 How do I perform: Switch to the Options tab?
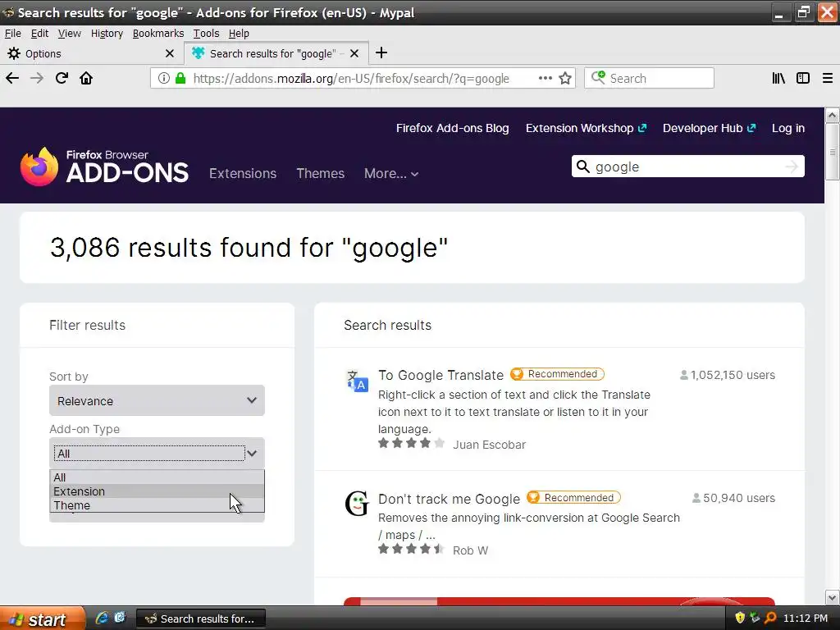tap(91, 53)
